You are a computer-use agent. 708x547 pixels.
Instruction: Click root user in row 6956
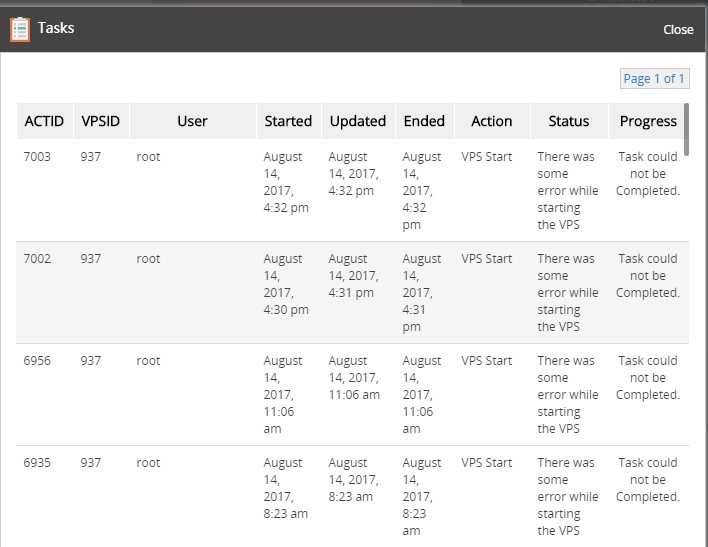[x=148, y=361]
